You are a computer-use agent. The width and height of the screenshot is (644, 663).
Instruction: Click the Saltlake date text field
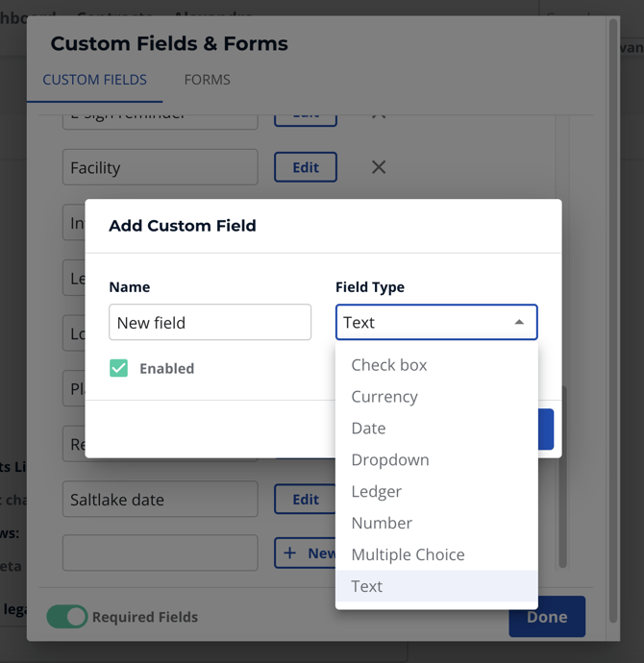tap(160, 500)
